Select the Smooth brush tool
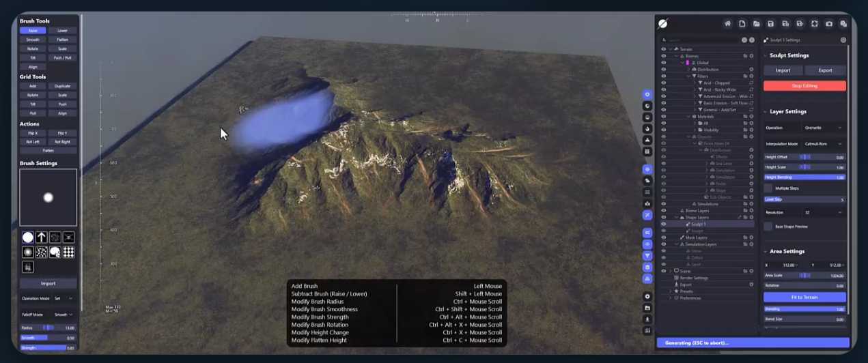Image resolution: width=868 pixels, height=363 pixels. [33, 40]
